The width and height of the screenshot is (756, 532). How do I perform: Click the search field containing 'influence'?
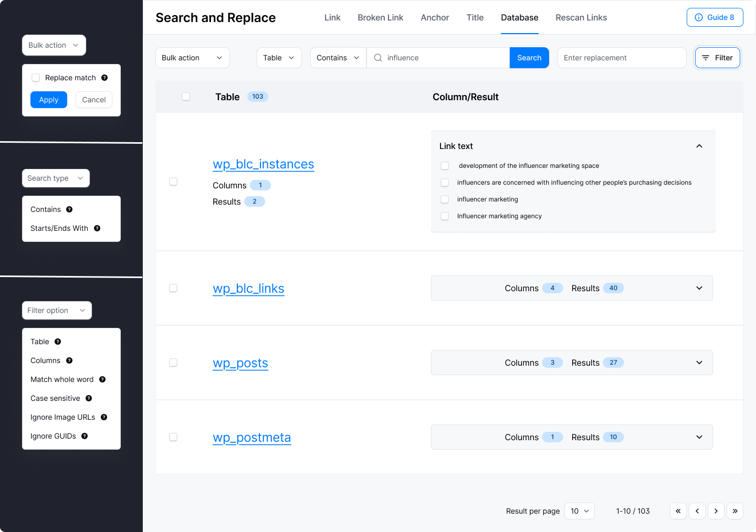438,58
